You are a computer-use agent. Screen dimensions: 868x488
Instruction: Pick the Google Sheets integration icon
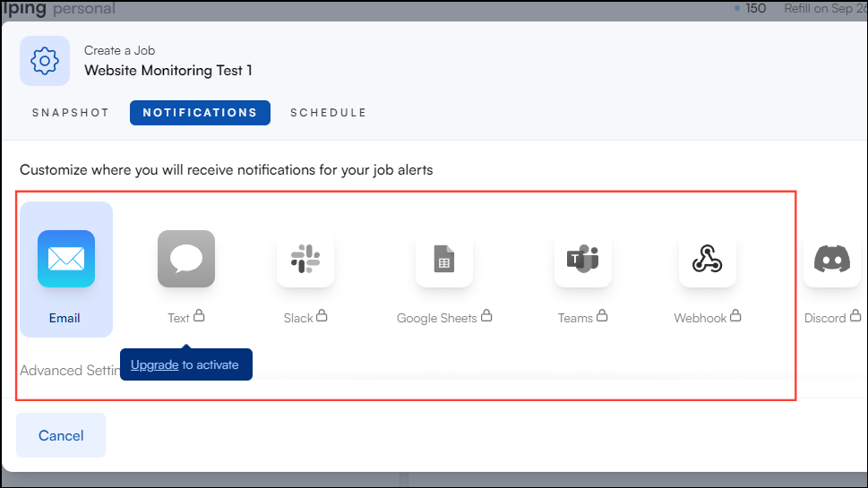(444, 259)
